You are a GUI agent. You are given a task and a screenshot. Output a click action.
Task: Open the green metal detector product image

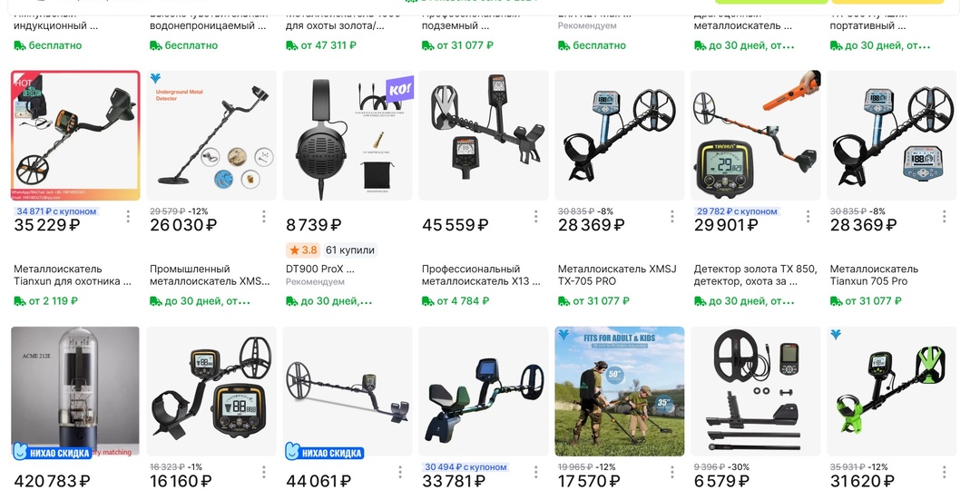pyautogui.click(x=891, y=391)
